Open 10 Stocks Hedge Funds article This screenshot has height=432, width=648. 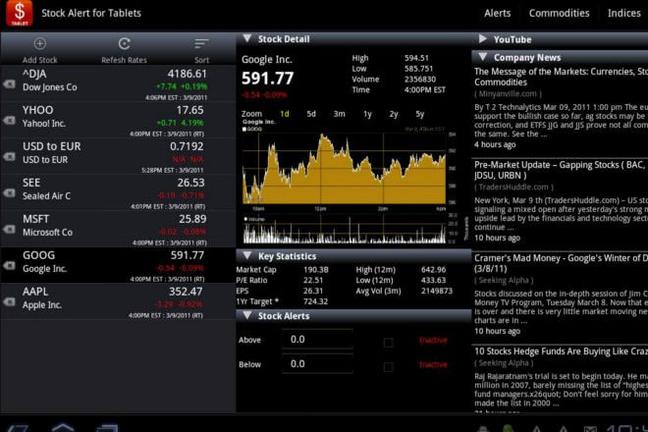coord(561,351)
